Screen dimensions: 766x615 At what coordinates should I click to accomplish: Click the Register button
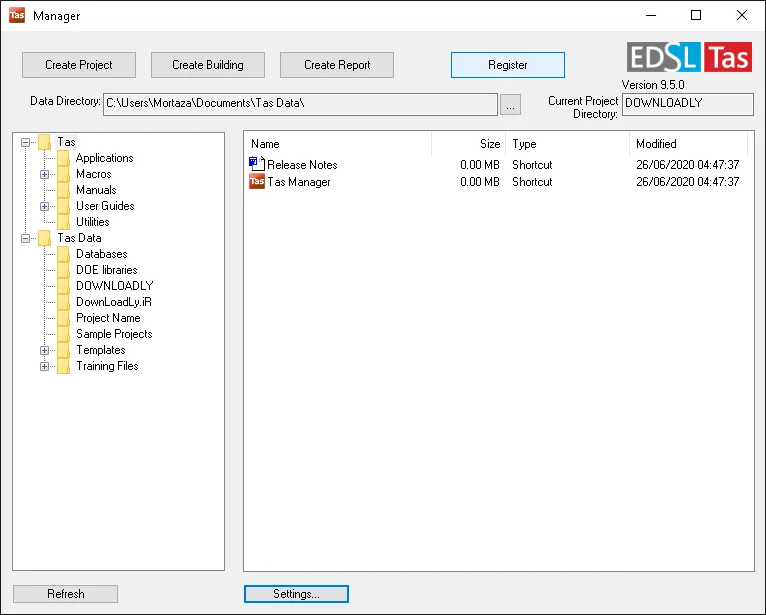coord(508,65)
